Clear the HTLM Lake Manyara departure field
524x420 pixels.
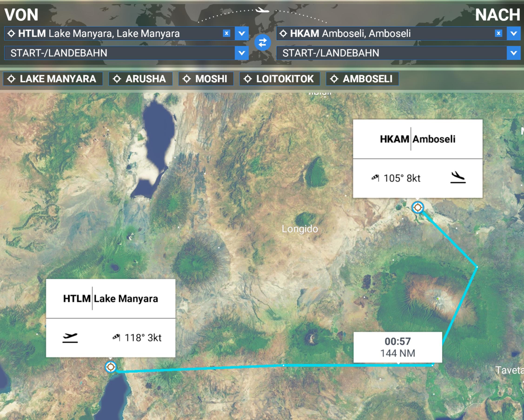(226, 33)
